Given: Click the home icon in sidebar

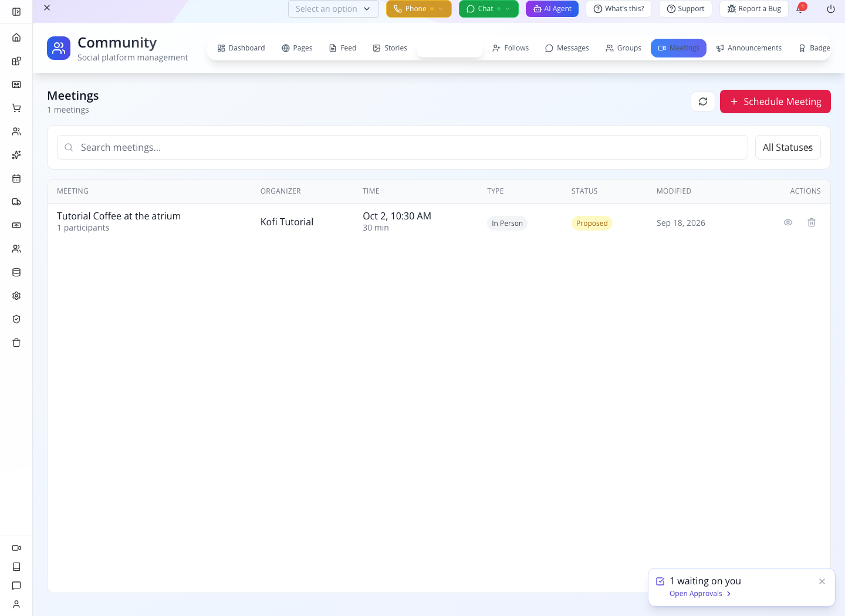Looking at the screenshot, I should [x=16, y=38].
